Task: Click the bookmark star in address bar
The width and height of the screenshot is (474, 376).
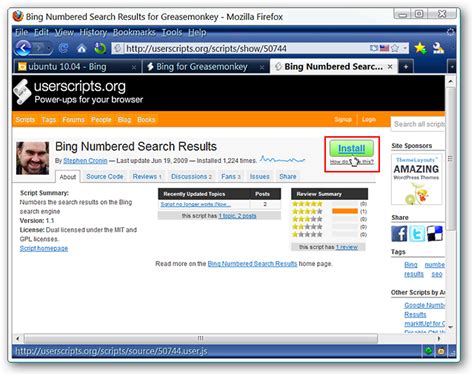Action: click(395, 48)
